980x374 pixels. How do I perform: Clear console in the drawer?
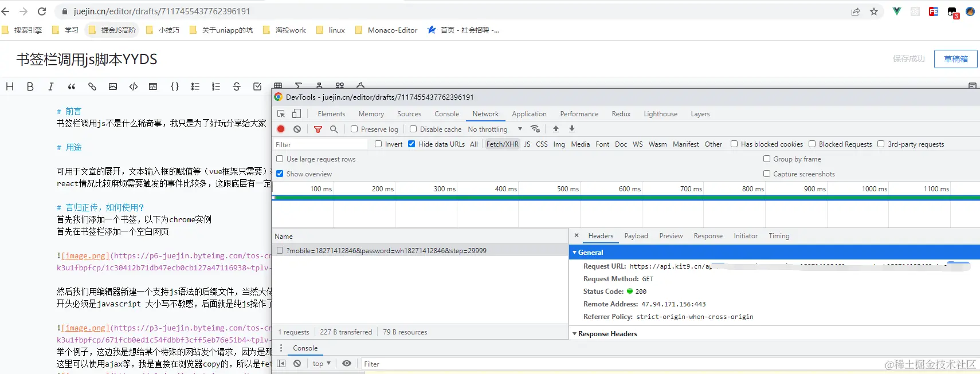(x=297, y=363)
